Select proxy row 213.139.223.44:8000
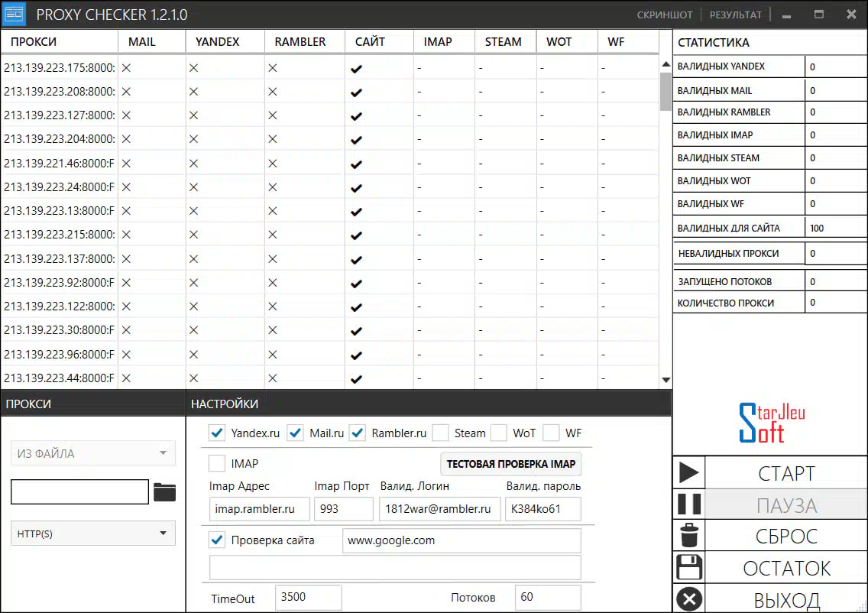The image size is (868, 613). [330, 378]
